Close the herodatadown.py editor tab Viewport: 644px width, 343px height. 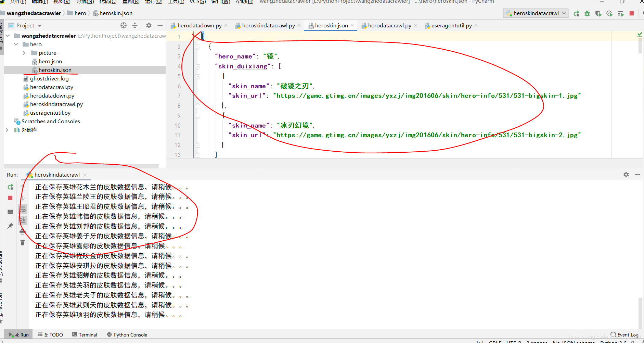click(226, 25)
